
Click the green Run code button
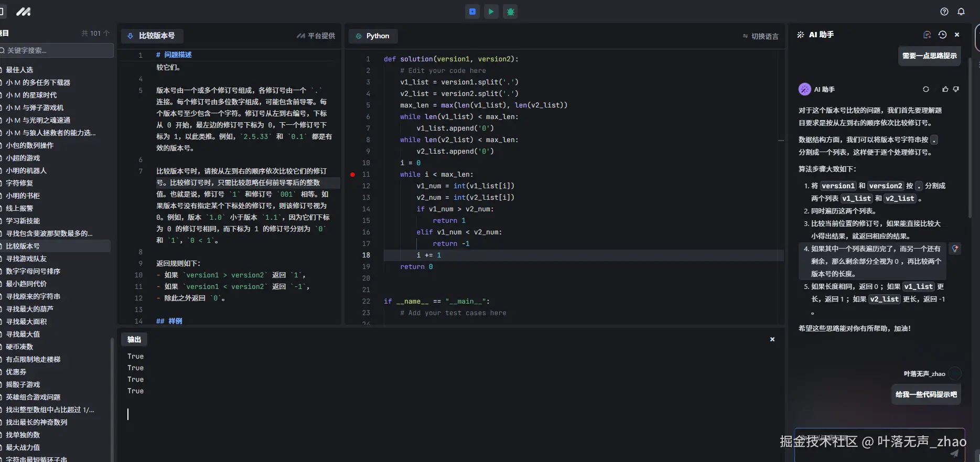(x=491, y=12)
